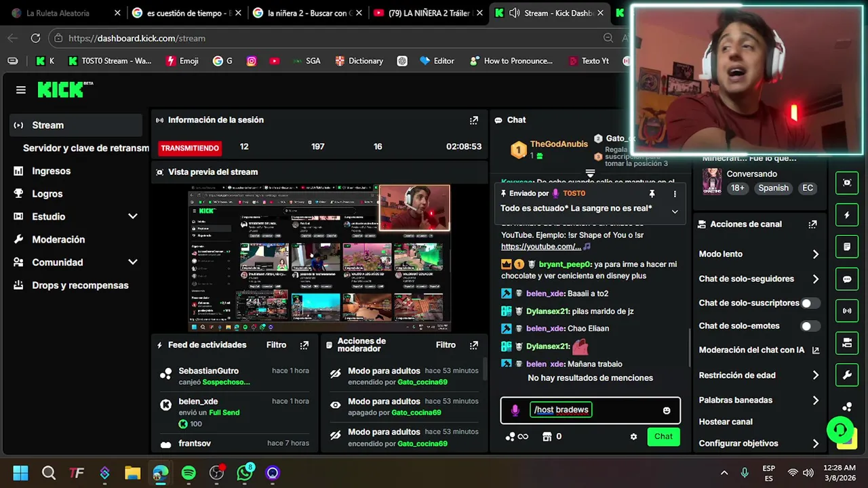Click the Instagram bookmark icon
Screen dimensions: 868x488
coord(252,61)
